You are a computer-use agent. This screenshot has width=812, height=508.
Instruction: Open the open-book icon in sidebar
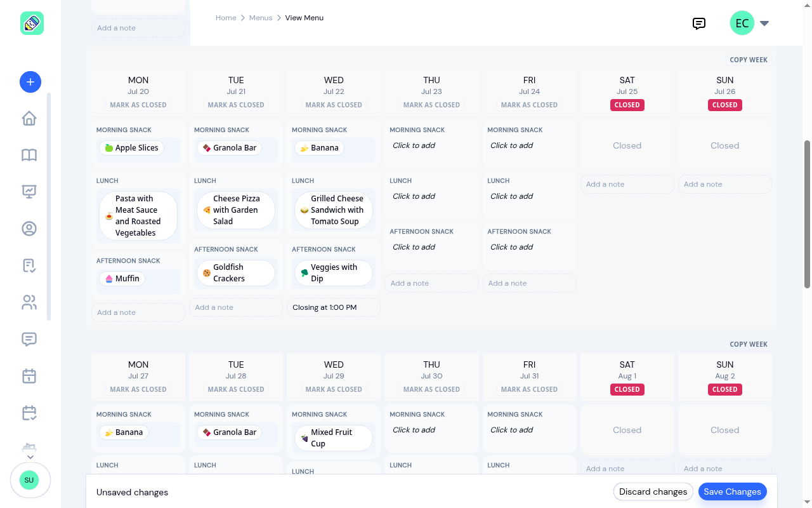coord(29,155)
